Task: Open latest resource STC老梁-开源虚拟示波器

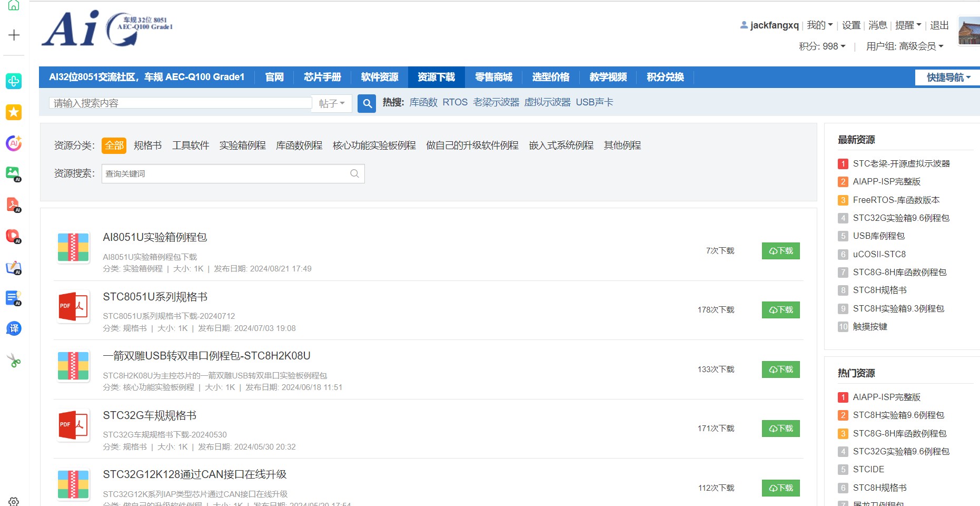Action: (x=902, y=163)
